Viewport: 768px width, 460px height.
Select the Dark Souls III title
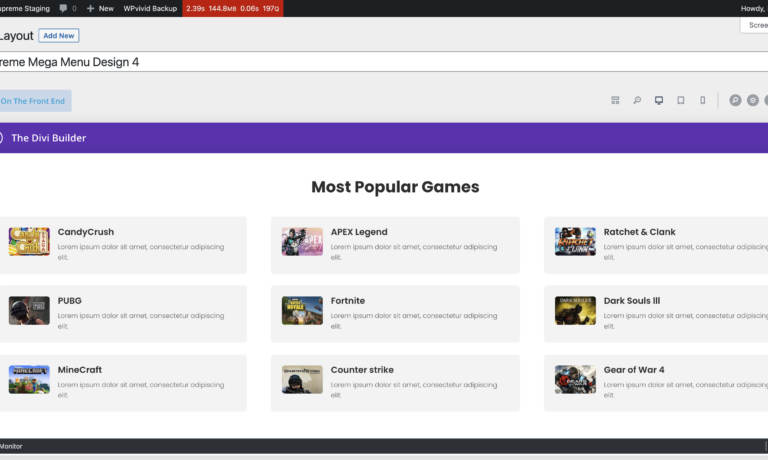pyautogui.click(x=632, y=301)
